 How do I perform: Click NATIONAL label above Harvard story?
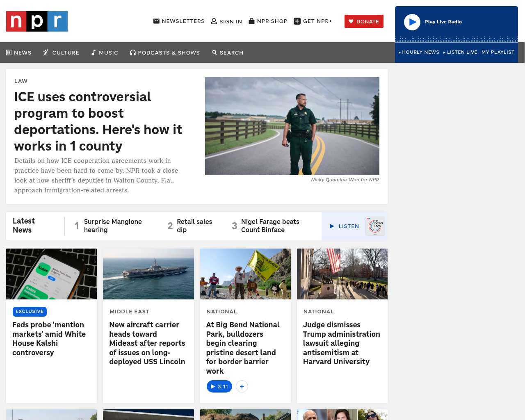[318, 311]
